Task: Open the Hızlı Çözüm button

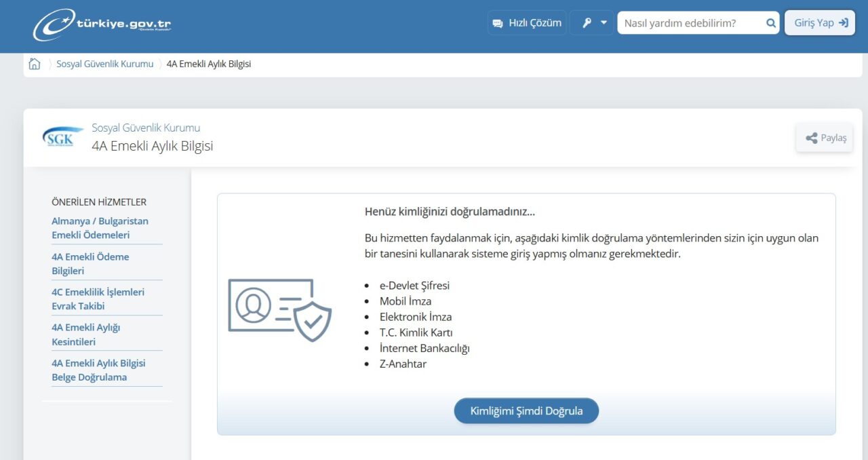Action: coord(527,23)
